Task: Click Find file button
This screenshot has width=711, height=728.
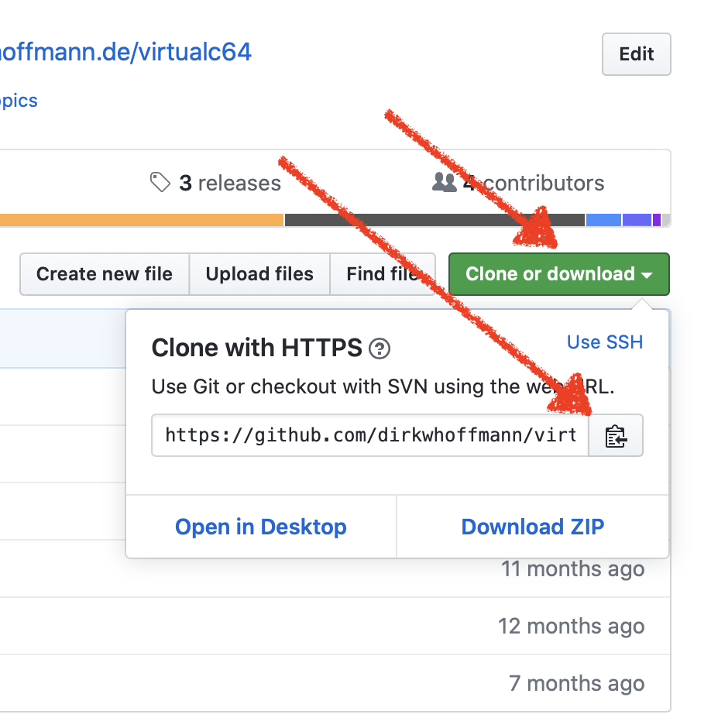Action: click(383, 274)
